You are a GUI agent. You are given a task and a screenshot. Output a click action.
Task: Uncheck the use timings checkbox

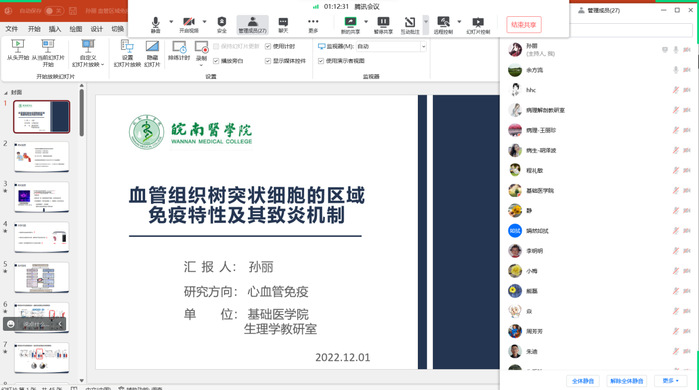pos(268,46)
